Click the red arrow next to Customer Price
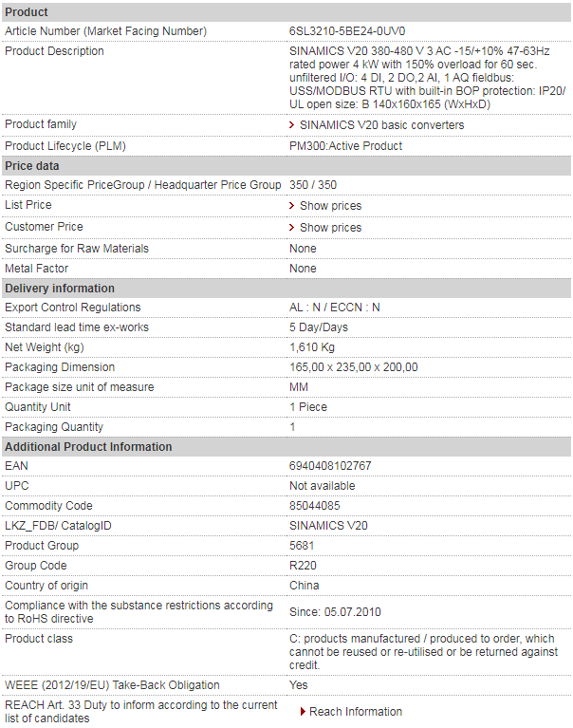This screenshot has width=573, height=728. click(291, 227)
